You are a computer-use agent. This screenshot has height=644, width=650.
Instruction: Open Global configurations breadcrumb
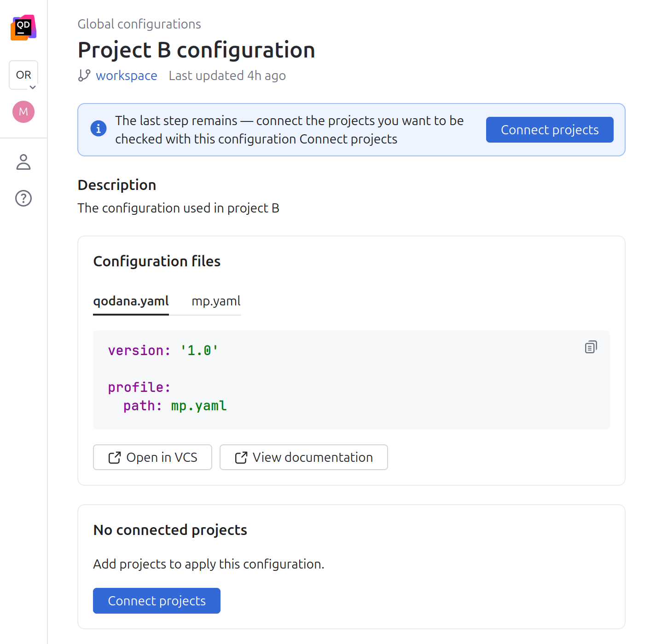(139, 24)
